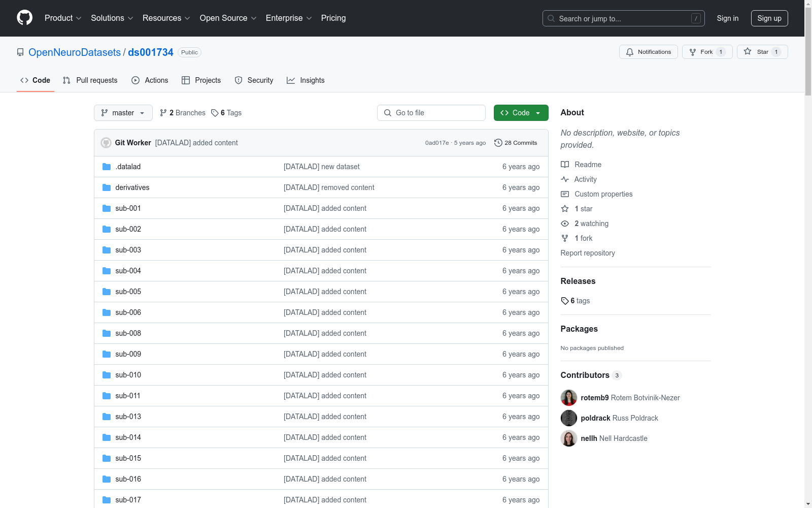This screenshot has height=508, width=812.
Task: Click the Sign in link
Action: [x=728, y=18]
